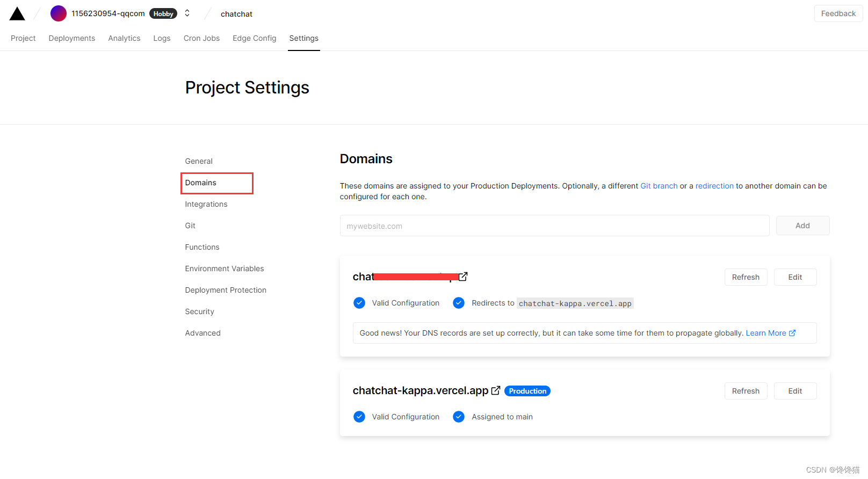Click the chatchat-kappa.vercel.app redirect target code
This screenshot has height=479, width=868.
coord(575,303)
